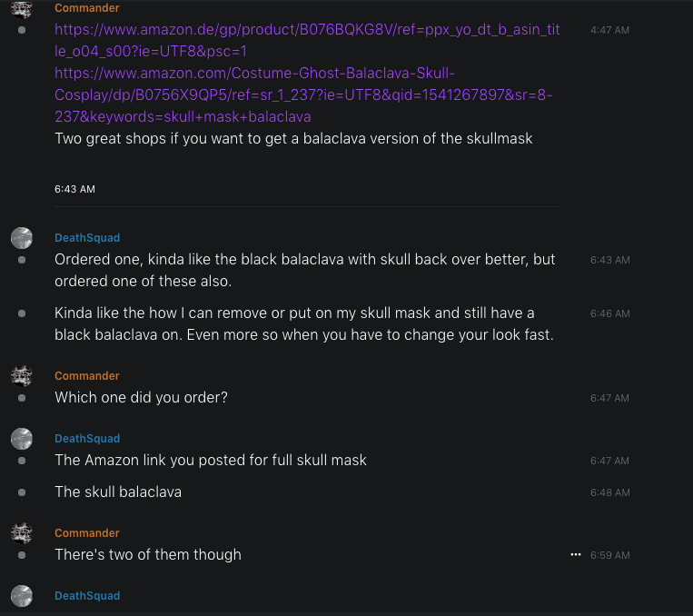Click the 6:48 AM message timestamp
The image size is (693, 616).
coord(609,492)
